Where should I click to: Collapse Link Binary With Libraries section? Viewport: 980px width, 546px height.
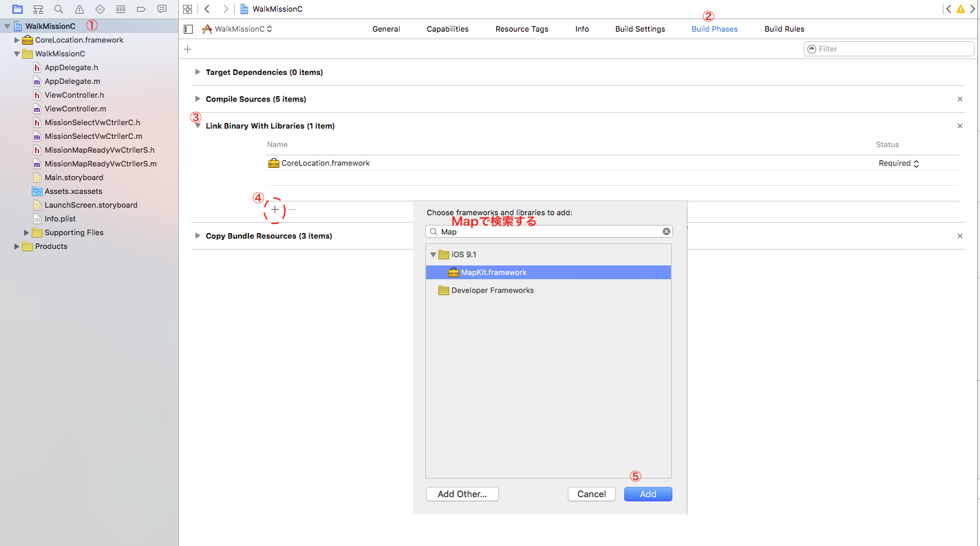198,126
